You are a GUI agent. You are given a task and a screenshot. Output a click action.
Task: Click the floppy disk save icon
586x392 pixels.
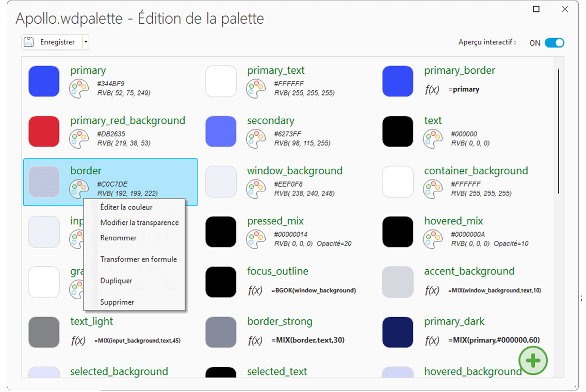click(29, 42)
